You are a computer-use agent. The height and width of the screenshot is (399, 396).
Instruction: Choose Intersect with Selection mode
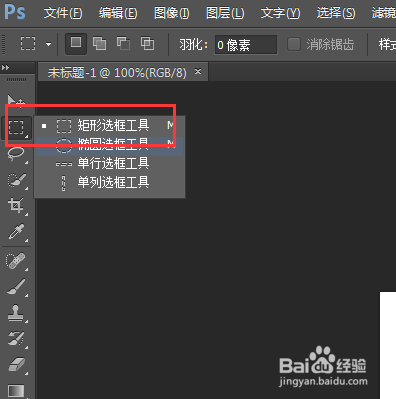147,44
